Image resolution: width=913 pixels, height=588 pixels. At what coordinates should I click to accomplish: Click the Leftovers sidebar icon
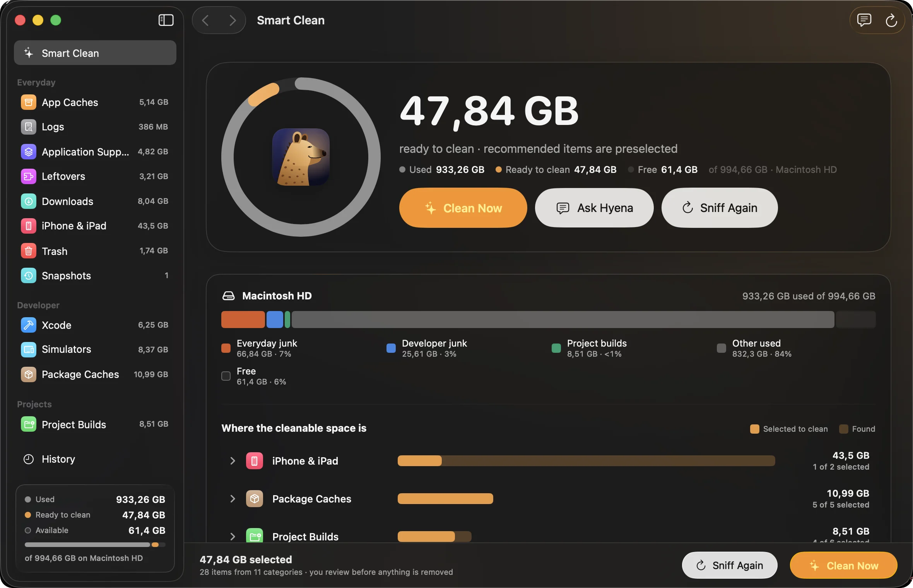(29, 176)
